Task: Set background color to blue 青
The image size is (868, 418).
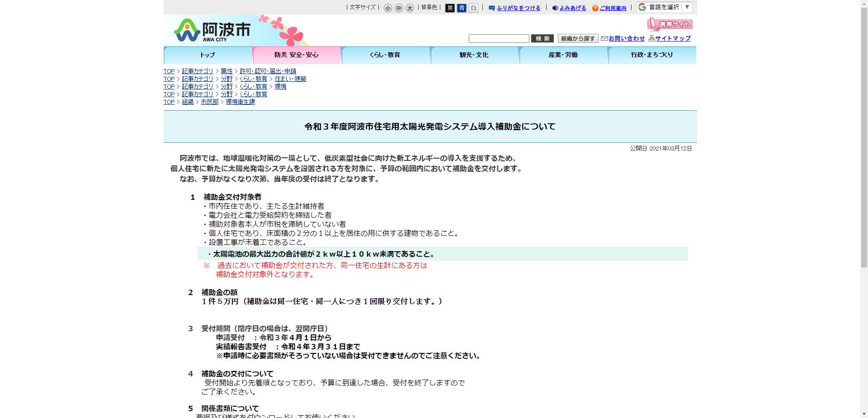Action: (x=462, y=8)
